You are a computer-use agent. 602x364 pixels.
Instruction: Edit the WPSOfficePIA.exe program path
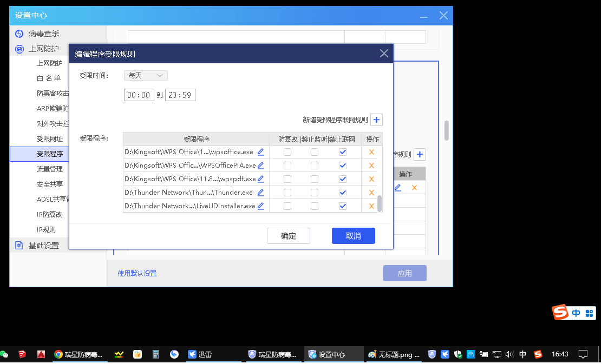click(x=261, y=166)
